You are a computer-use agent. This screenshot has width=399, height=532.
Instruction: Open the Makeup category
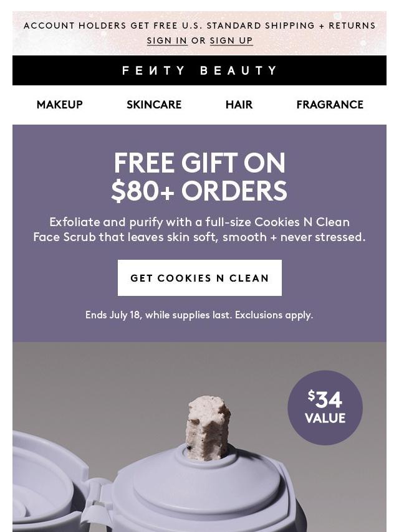click(59, 105)
